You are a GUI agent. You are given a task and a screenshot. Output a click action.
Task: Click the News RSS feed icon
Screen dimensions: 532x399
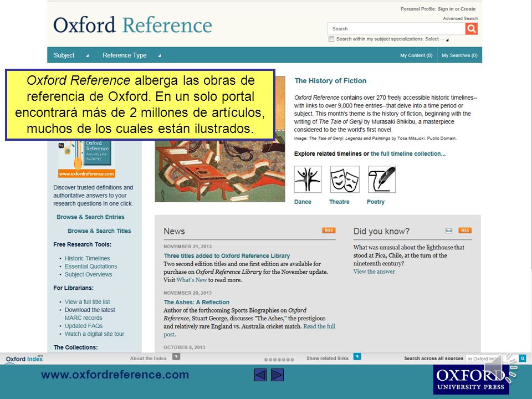click(329, 231)
